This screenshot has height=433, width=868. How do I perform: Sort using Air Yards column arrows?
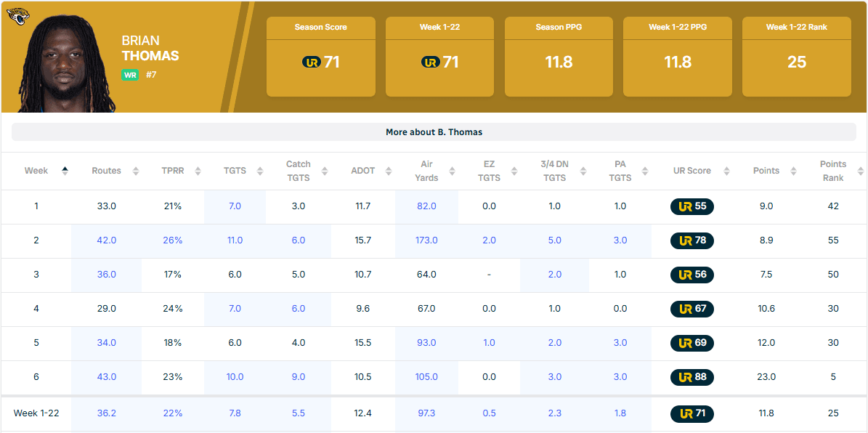(x=452, y=171)
